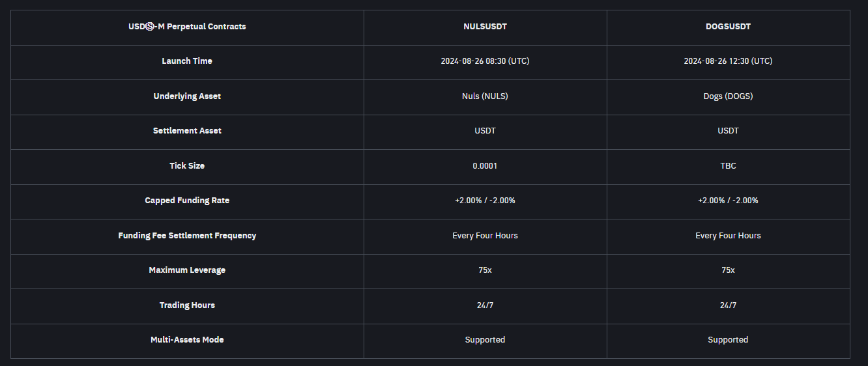This screenshot has width=868, height=366.
Task: Select the NULSUSDT column header
Action: click(x=485, y=27)
